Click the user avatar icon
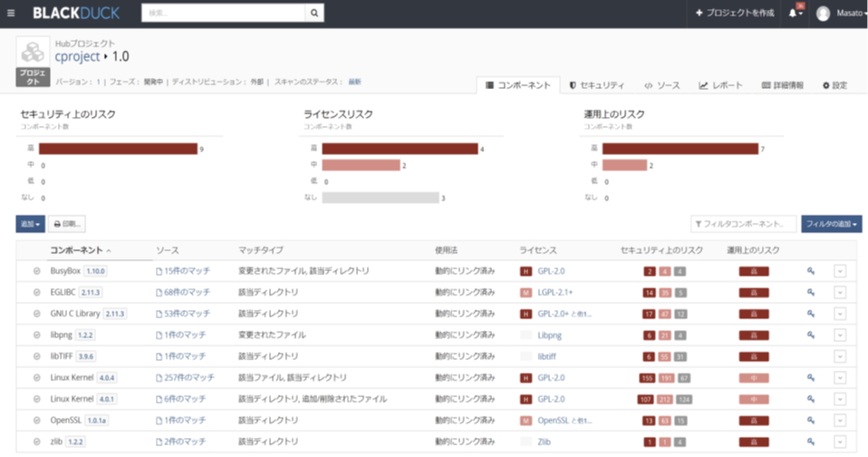The height and width of the screenshot is (457, 868). click(824, 14)
